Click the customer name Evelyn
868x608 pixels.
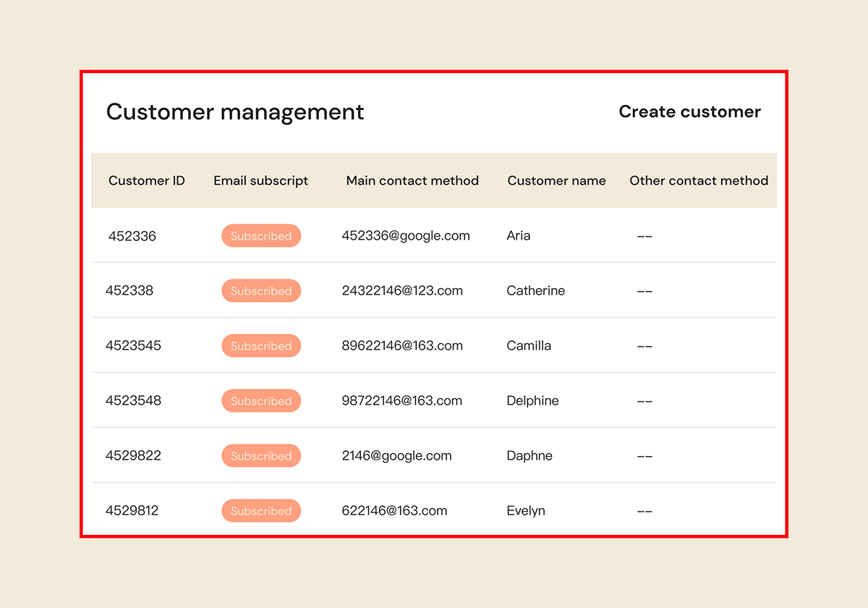point(526,511)
